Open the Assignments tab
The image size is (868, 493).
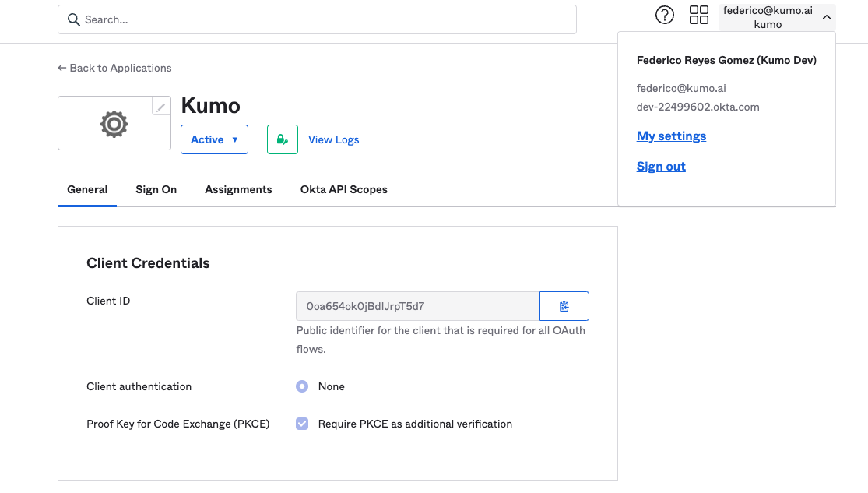tap(238, 189)
